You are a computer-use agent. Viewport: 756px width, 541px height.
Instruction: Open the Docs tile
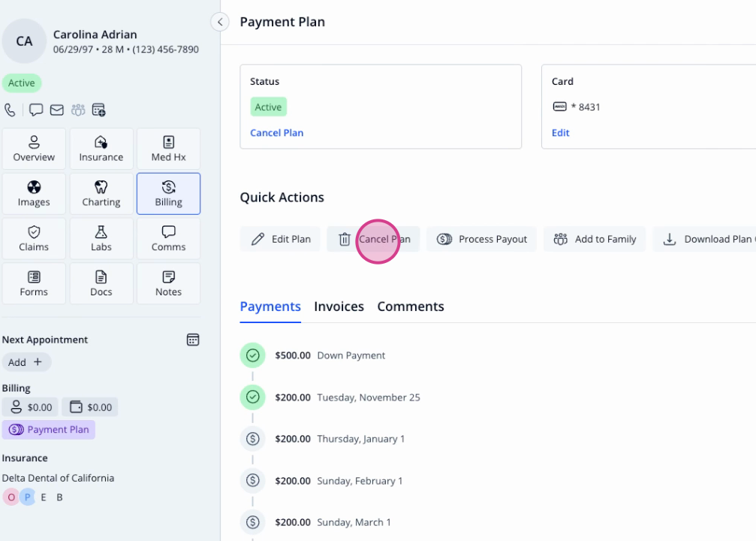click(x=101, y=283)
